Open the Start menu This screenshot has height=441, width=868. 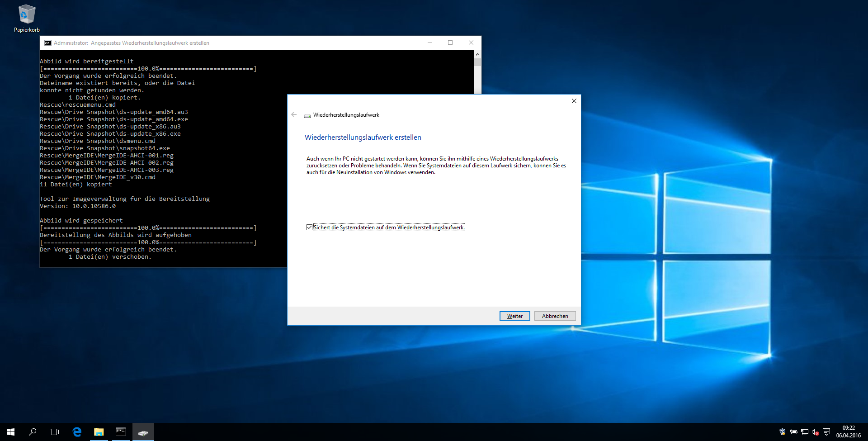click(x=11, y=432)
